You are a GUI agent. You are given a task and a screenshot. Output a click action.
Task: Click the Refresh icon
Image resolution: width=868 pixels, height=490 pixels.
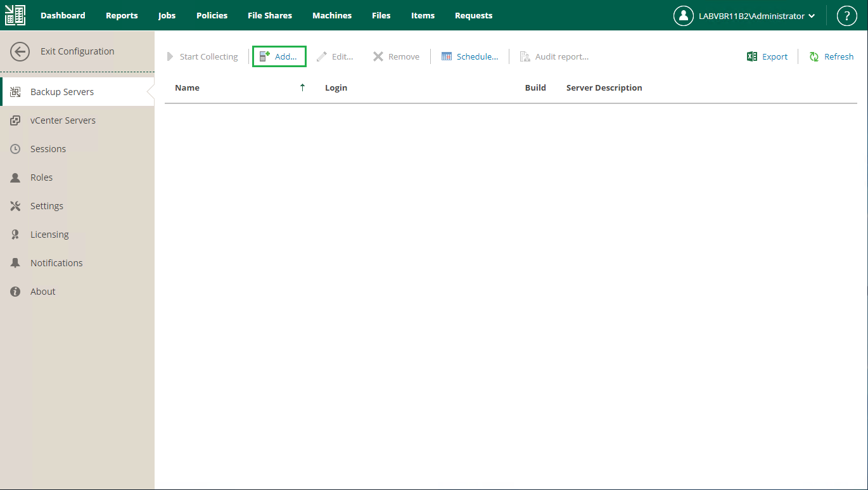tap(814, 57)
